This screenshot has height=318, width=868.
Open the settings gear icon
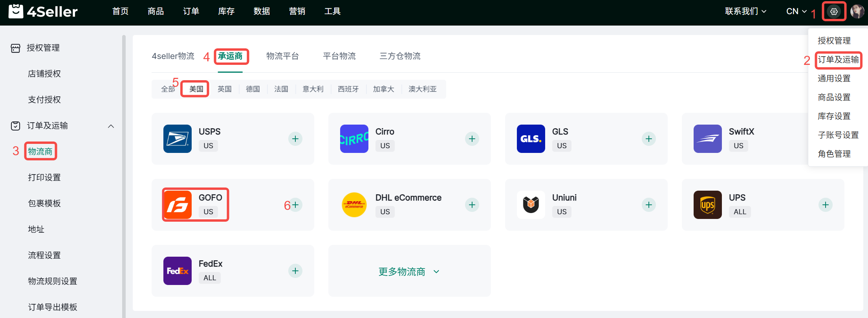pyautogui.click(x=833, y=12)
